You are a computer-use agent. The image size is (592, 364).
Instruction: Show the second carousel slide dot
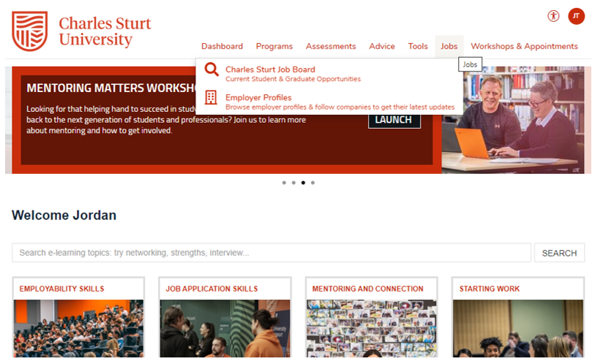point(293,183)
